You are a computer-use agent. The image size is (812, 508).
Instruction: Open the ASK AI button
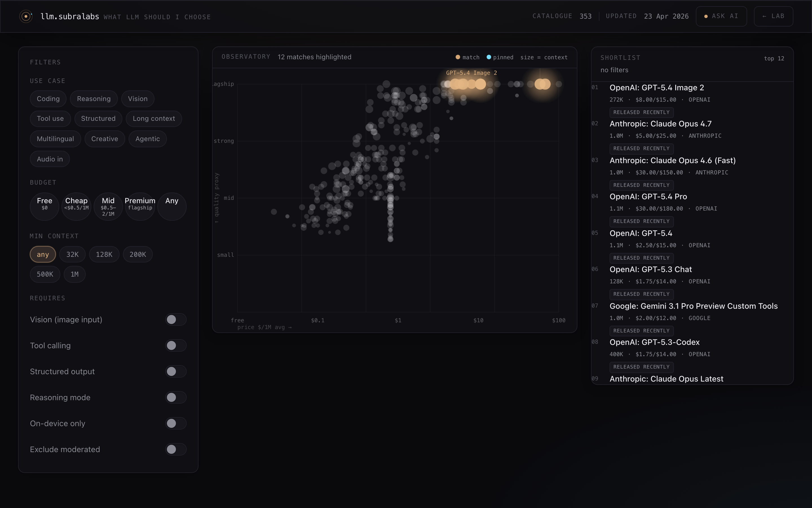coord(721,16)
